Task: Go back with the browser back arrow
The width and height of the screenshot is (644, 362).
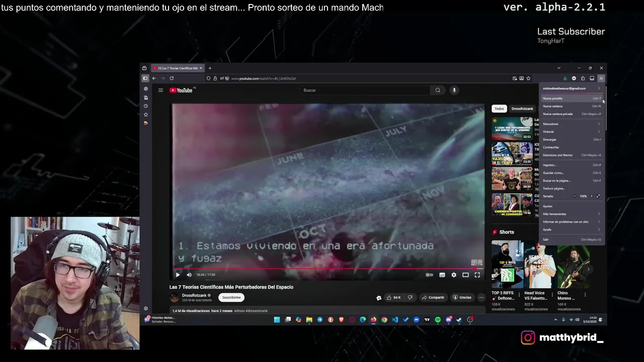Action: 154,78
